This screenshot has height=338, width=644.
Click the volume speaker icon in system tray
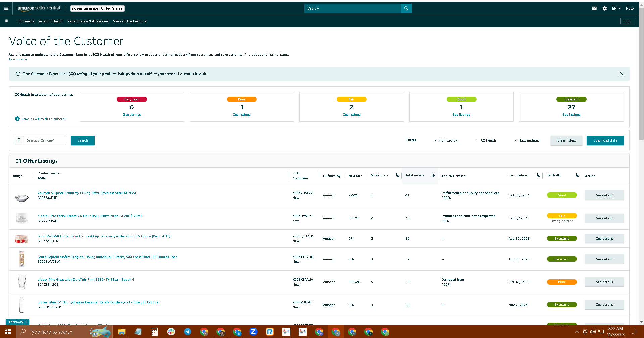pyautogui.click(x=593, y=332)
